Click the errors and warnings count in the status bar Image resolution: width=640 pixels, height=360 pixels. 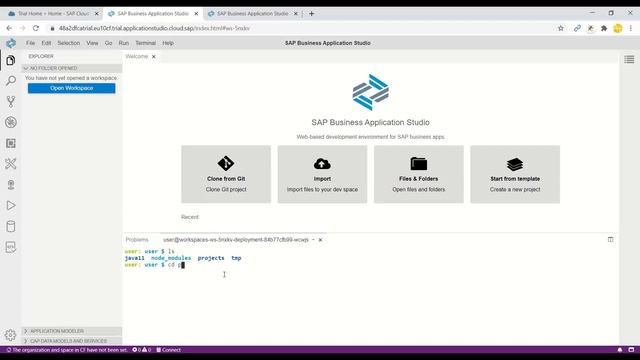point(142,350)
